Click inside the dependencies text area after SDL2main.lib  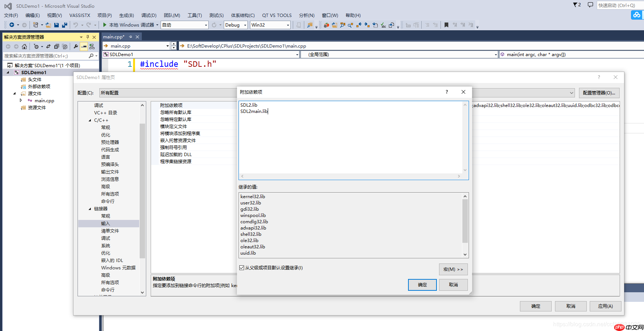[269, 111]
